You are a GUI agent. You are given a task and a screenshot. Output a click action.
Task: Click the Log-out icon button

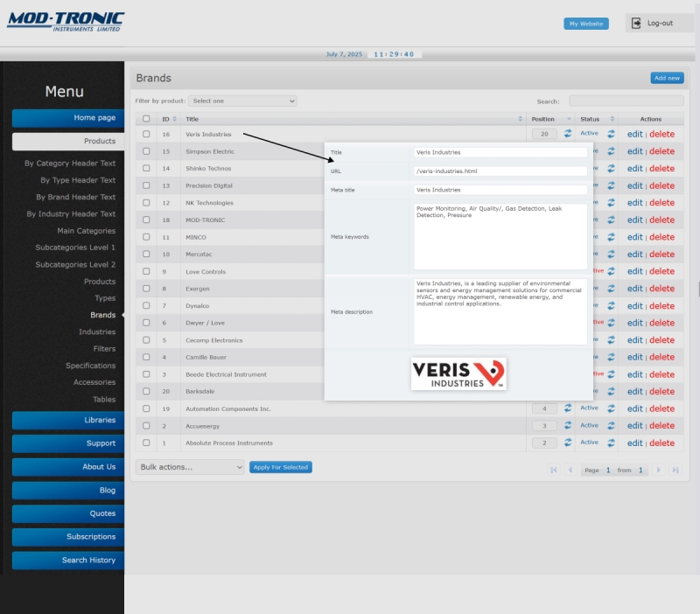636,24
